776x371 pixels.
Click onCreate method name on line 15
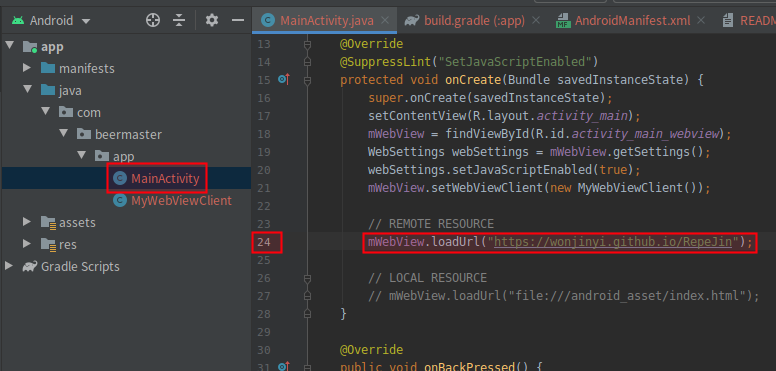pos(473,80)
